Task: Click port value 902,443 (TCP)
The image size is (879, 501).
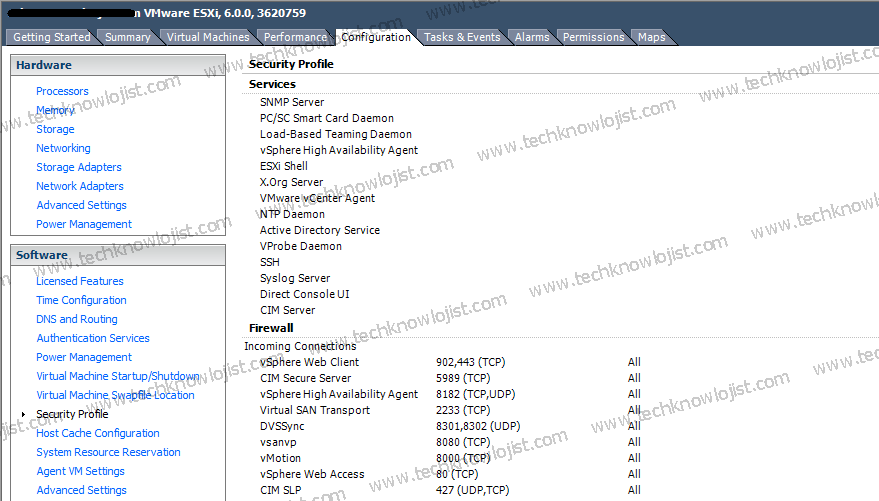Action: click(x=470, y=362)
